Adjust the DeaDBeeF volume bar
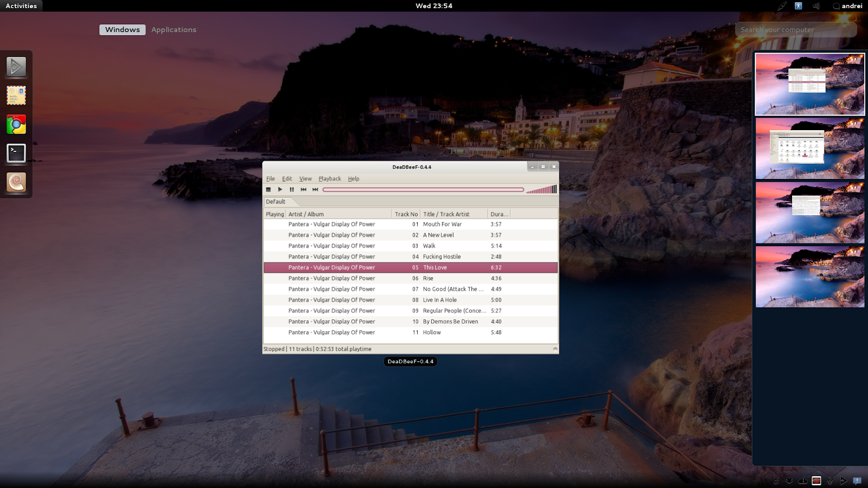The height and width of the screenshot is (488, 868). [x=541, y=189]
